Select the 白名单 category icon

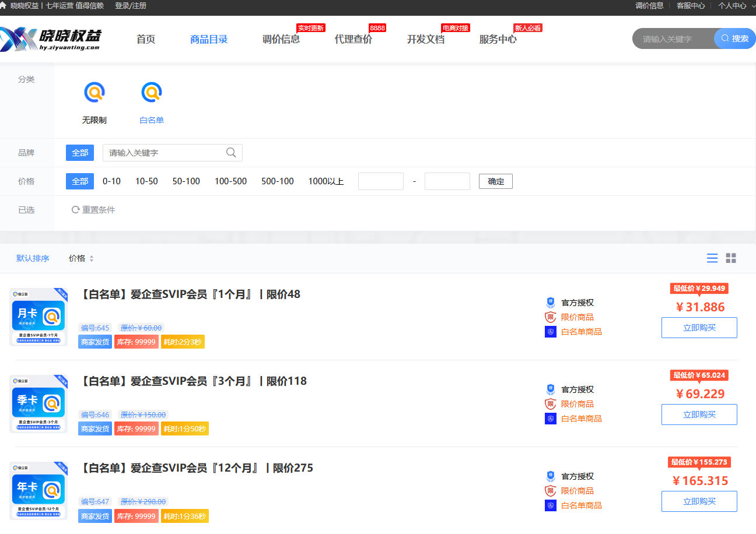click(152, 92)
